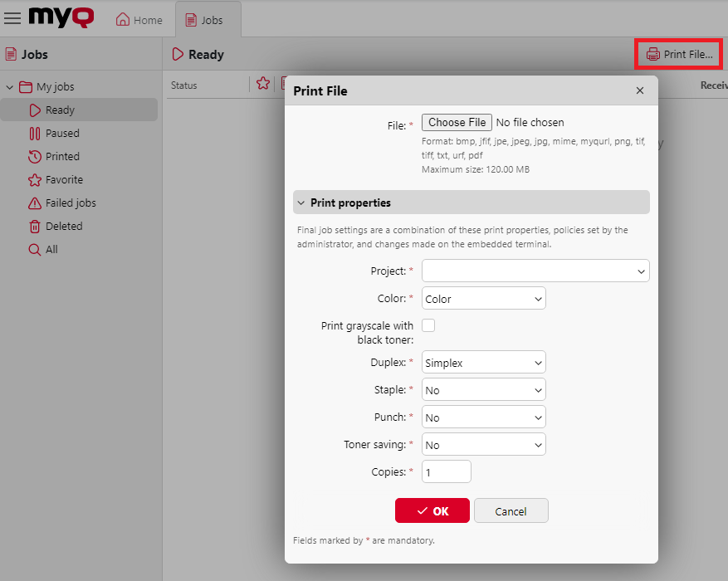The image size is (728, 581).
Task: Click Choose File to select a document
Action: [x=457, y=122]
